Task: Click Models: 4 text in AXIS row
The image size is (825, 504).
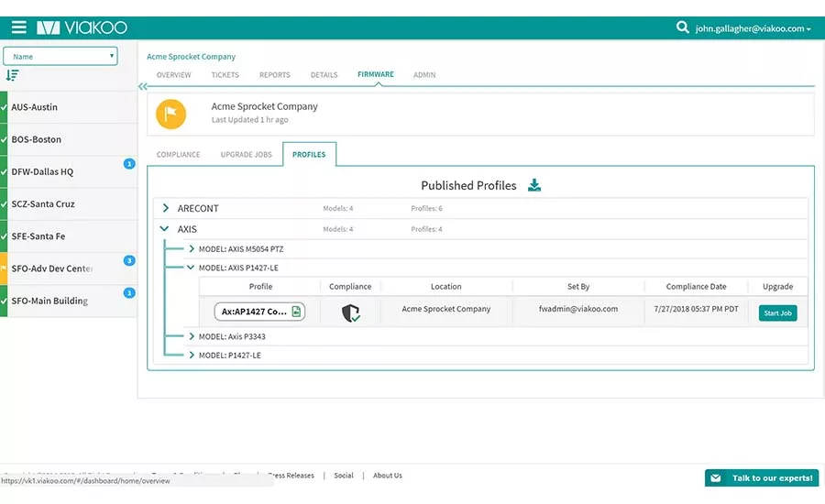Action: [x=337, y=229]
